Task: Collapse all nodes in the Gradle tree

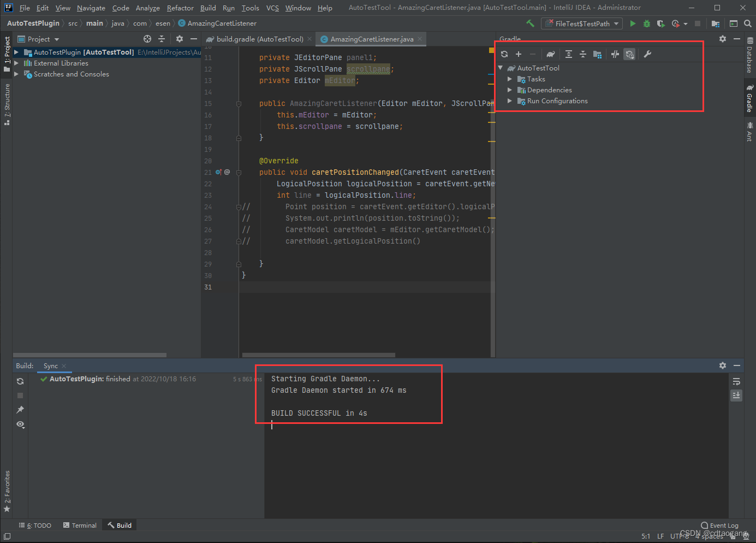Action: click(x=583, y=54)
